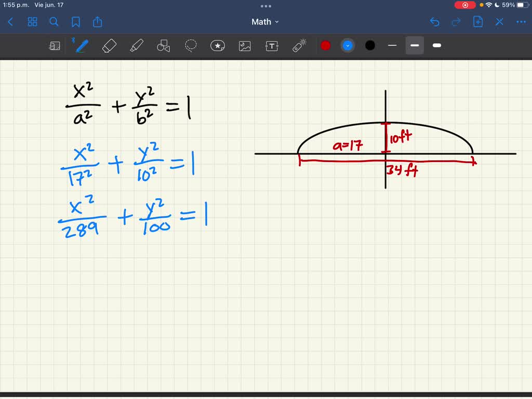The image size is (532, 399).
Task: Open the Math notebook title dropdown
Action: [x=265, y=22]
